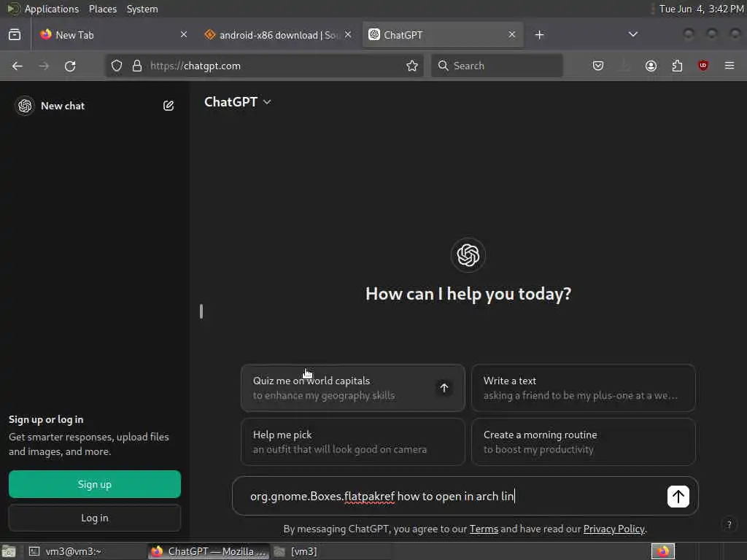Select Help me pick suggestion card
This screenshot has height=560, width=747.
pyautogui.click(x=353, y=442)
